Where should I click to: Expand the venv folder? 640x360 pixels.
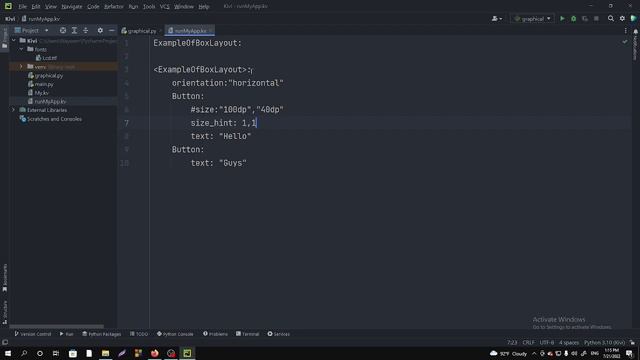[21, 67]
